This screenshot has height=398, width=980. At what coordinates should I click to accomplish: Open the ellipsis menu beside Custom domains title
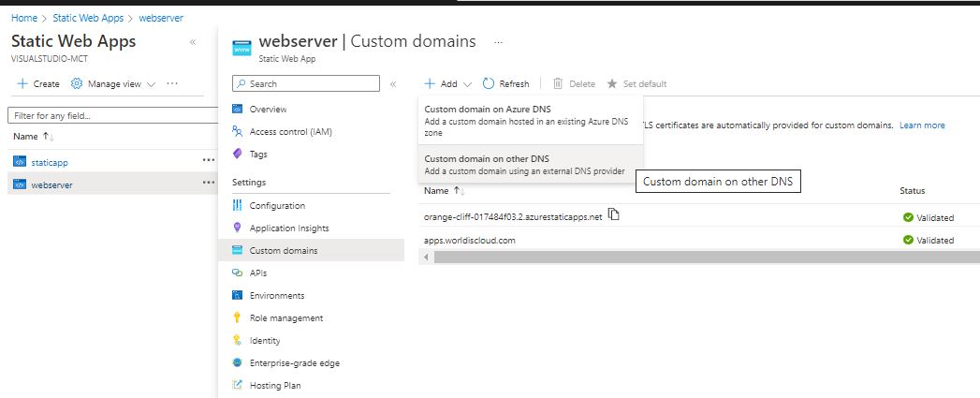498,42
